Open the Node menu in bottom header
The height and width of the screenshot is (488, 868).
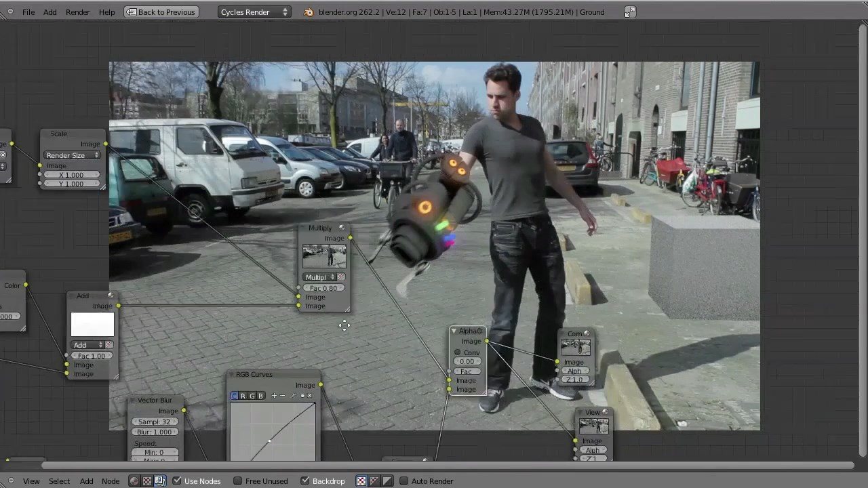(x=111, y=481)
